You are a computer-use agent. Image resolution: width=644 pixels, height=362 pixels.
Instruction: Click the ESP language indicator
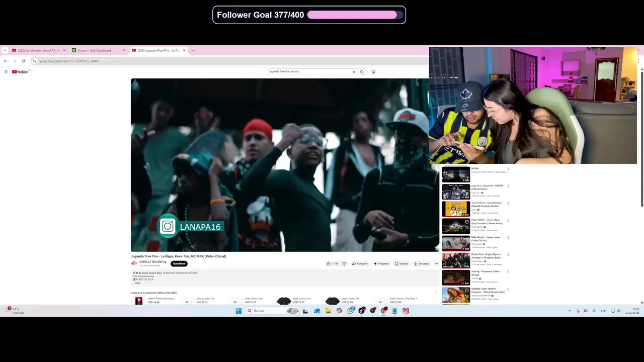coord(603,311)
